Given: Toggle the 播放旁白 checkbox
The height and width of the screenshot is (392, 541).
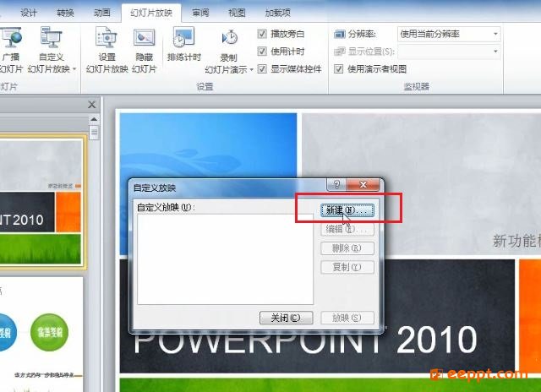Looking at the screenshot, I should pos(262,34).
